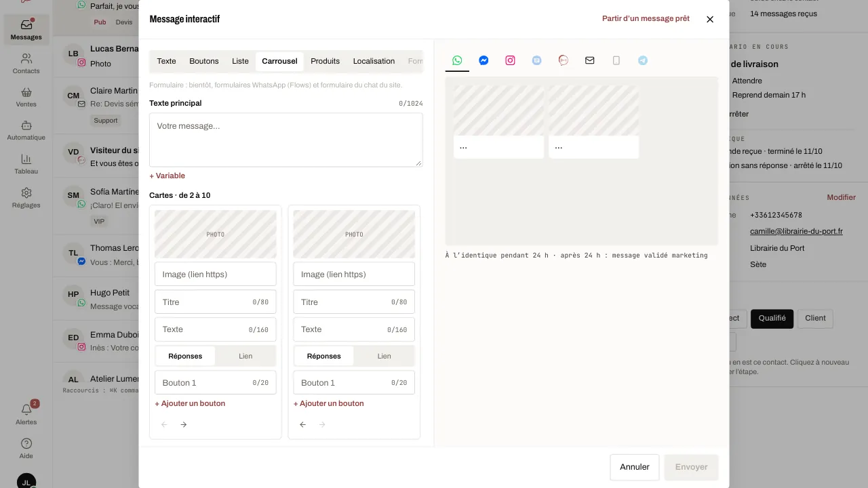The image size is (868, 488).
Task: Open Aide in the sidebar
Action: (26, 448)
